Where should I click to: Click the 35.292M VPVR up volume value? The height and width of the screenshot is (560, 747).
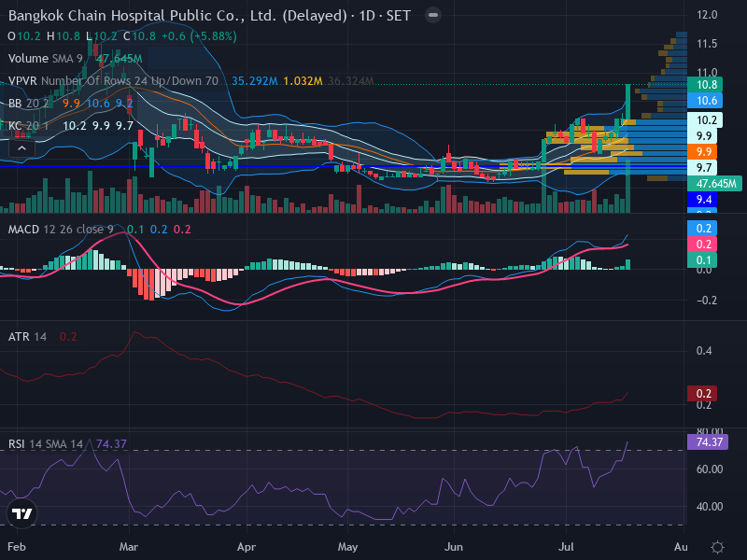[x=255, y=81]
